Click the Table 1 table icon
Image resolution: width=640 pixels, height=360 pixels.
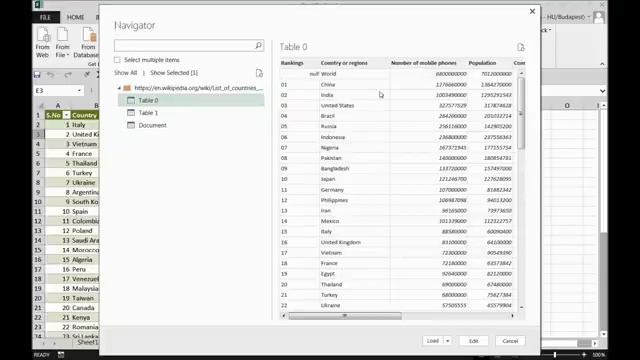131,113
